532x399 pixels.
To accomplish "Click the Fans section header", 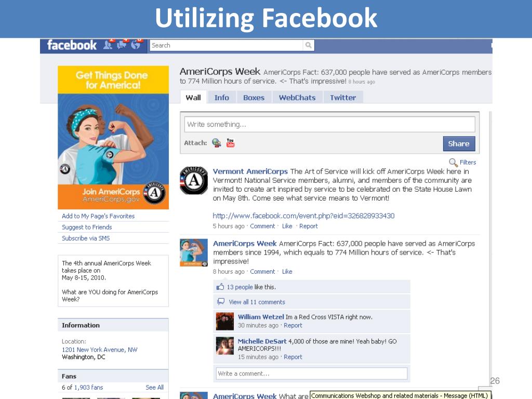I will [113, 376].
